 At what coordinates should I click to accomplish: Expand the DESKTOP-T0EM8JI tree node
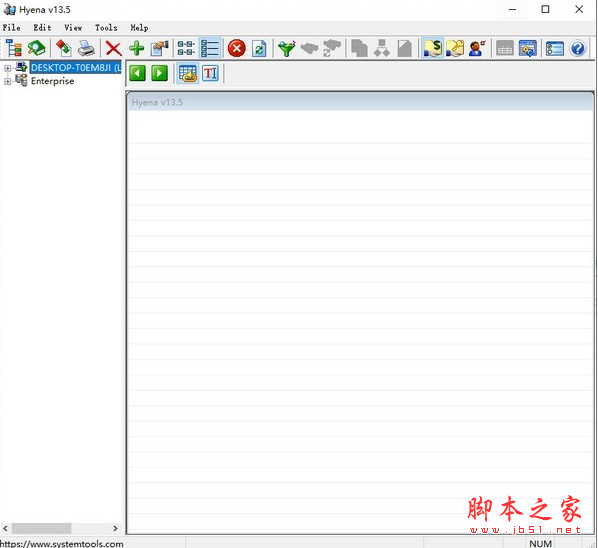click(7, 68)
